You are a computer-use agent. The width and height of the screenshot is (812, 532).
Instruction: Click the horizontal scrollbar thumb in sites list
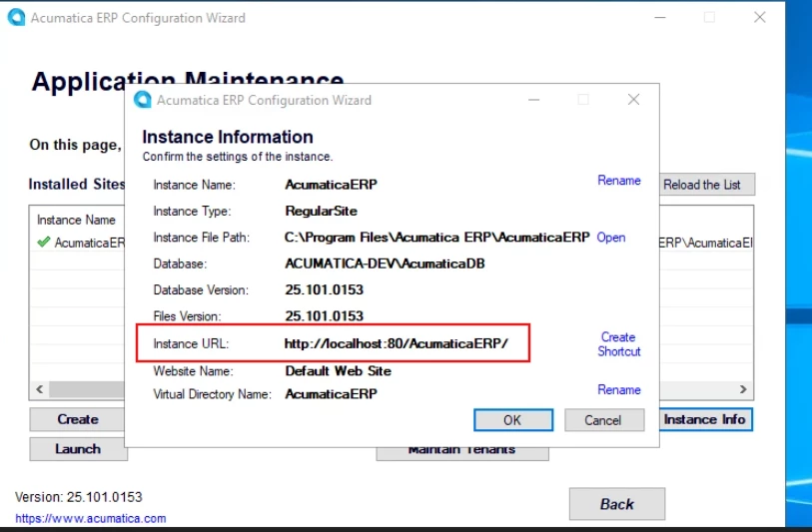point(87,389)
